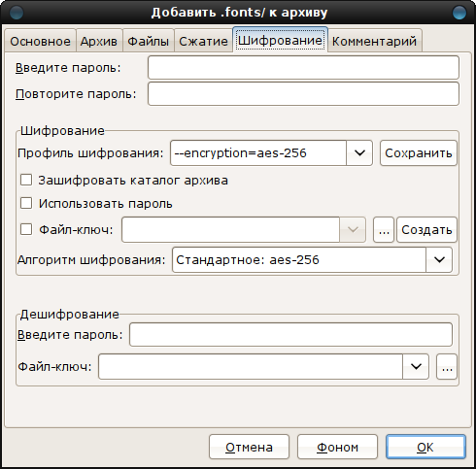Image resolution: width=476 pixels, height=469 pixels.
Task: Click the Шифрование tab
Action: point(280,40)
